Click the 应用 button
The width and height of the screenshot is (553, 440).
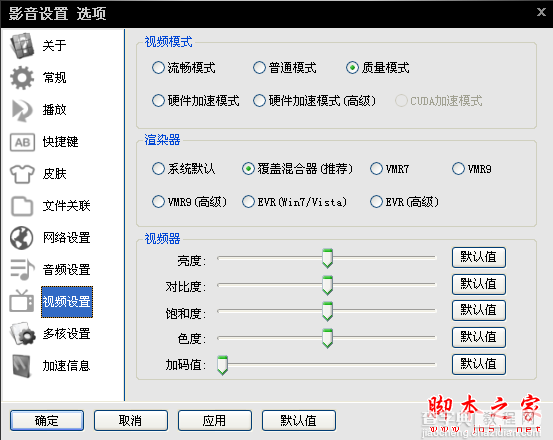point(214,420)
